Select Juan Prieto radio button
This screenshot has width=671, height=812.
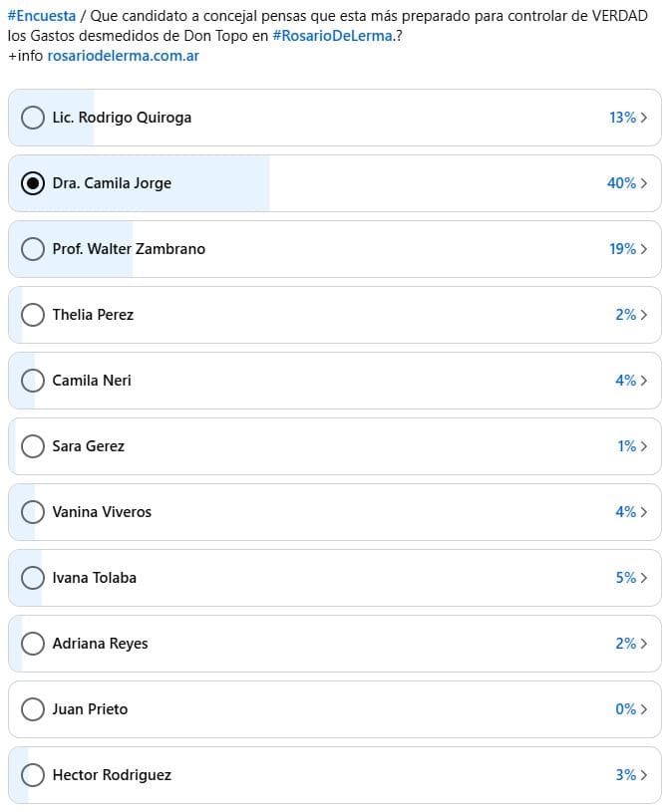click(x=33, y=709)
